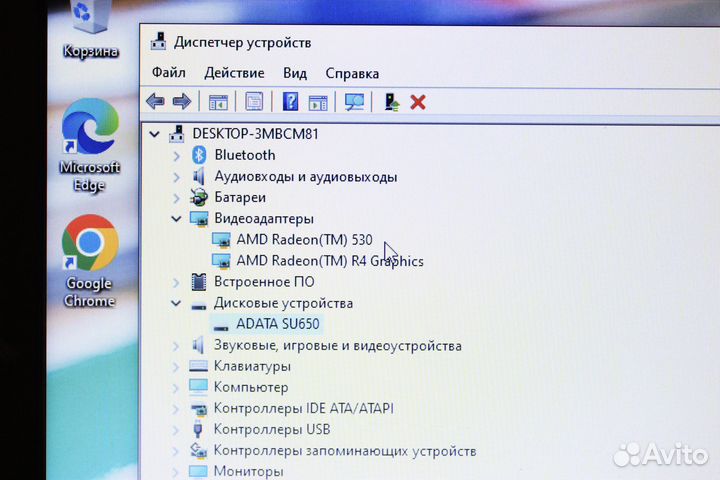The image size is (720, 480).
Task: Select AMD Radeon(TM) R4 Graphics adapter
Action: 330,261
